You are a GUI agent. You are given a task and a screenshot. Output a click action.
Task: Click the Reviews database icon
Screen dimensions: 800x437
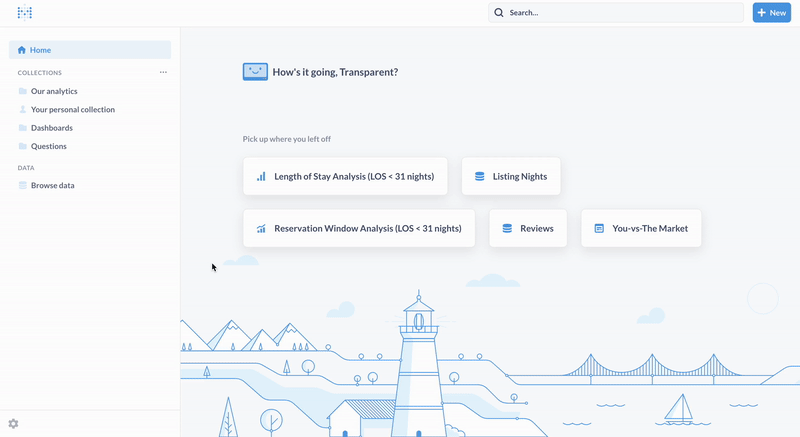[507, 228]
